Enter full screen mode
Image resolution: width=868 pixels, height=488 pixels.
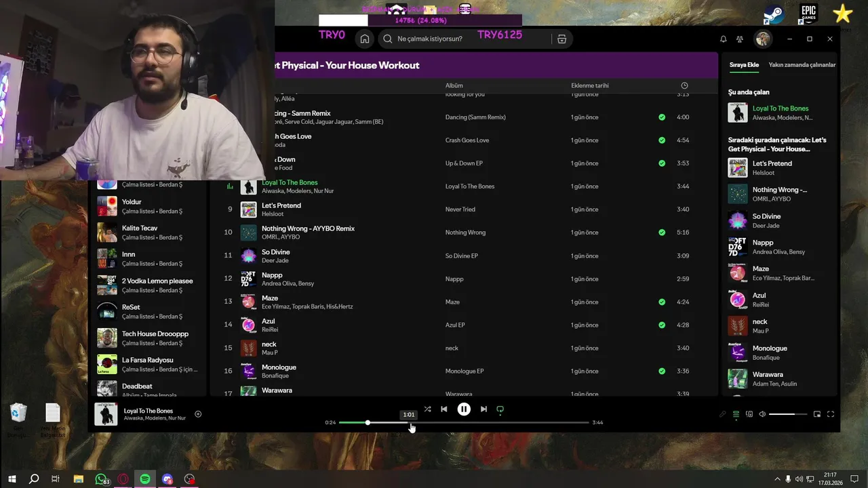tap(831, 414)
